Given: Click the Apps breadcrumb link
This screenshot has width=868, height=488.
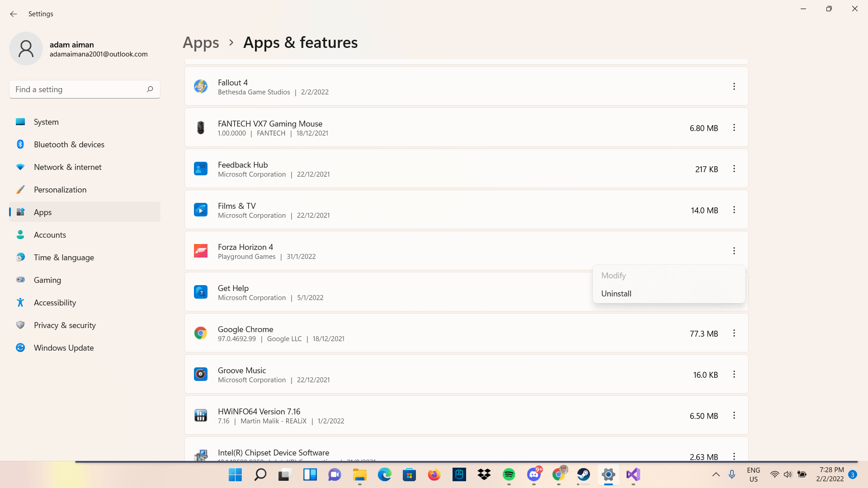Looking at the screenshot, I should point(201,42).
